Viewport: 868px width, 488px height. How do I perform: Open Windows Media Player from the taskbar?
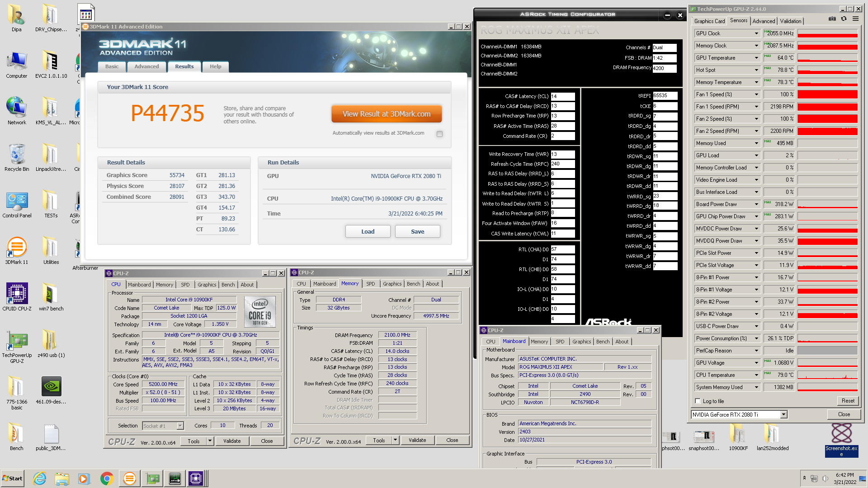coord(84,479)
